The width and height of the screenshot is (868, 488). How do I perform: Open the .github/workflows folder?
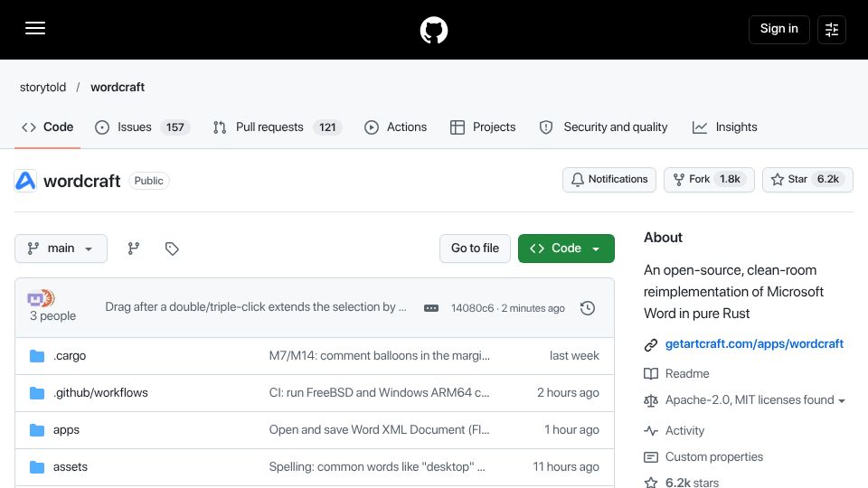click(x=100, y=393)
